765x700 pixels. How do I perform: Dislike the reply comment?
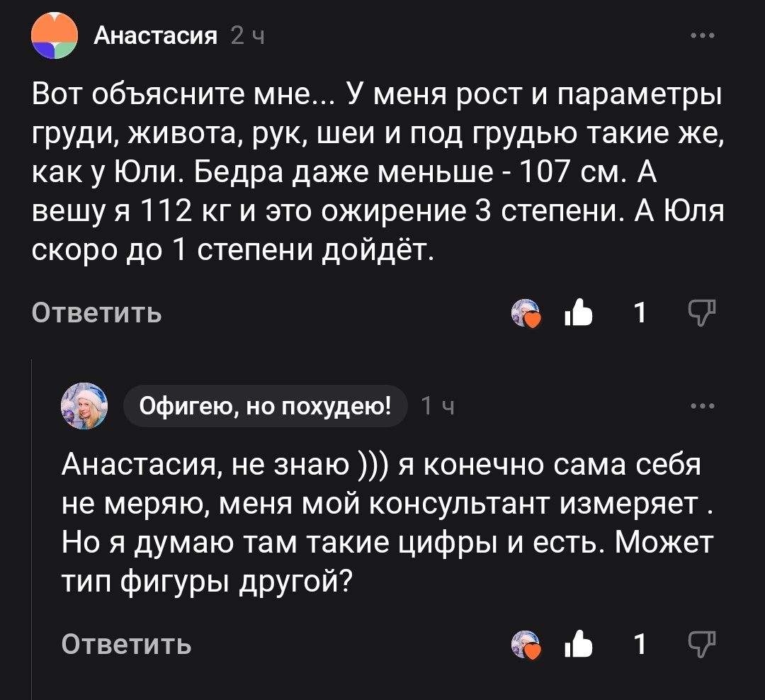point(701,643)
